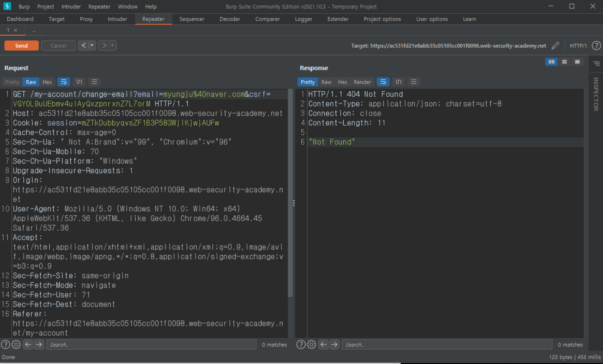Screen dimensions: 603x364
Task: Go to previous match in Request search
Action: tap(28, 345)
